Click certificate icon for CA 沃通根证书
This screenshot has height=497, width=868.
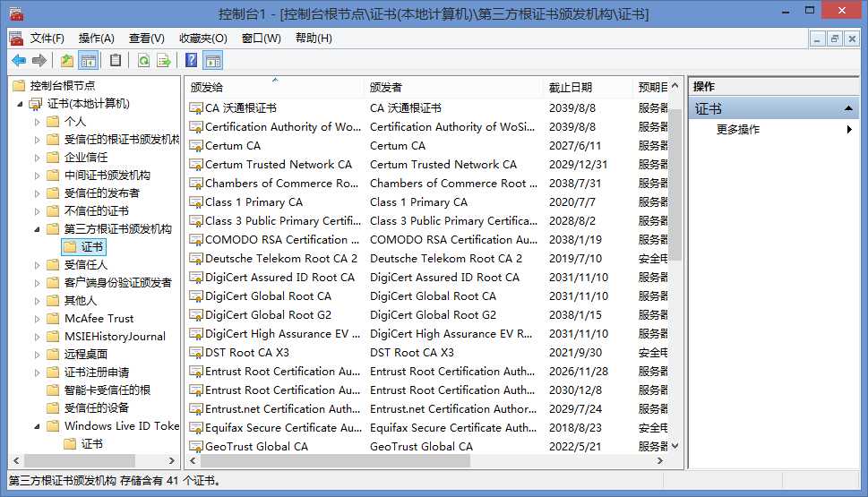pyautogui.click(x=196, y=108)
